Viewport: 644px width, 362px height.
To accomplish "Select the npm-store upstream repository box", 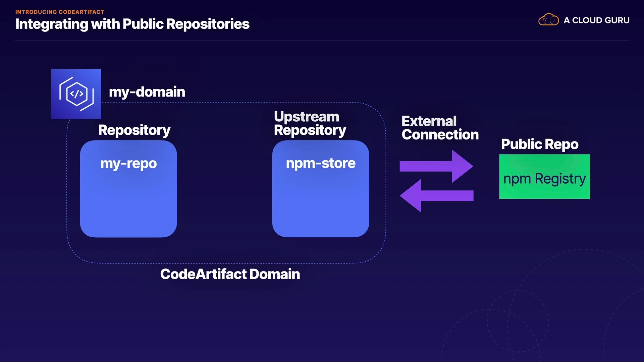I will click(320, 201).
